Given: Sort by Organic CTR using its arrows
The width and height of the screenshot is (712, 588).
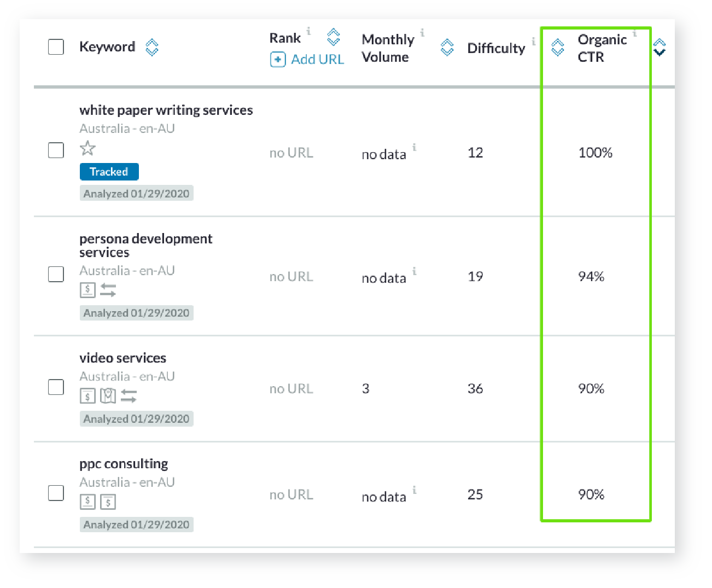Looking at the screenshot, I should [557, 48].
